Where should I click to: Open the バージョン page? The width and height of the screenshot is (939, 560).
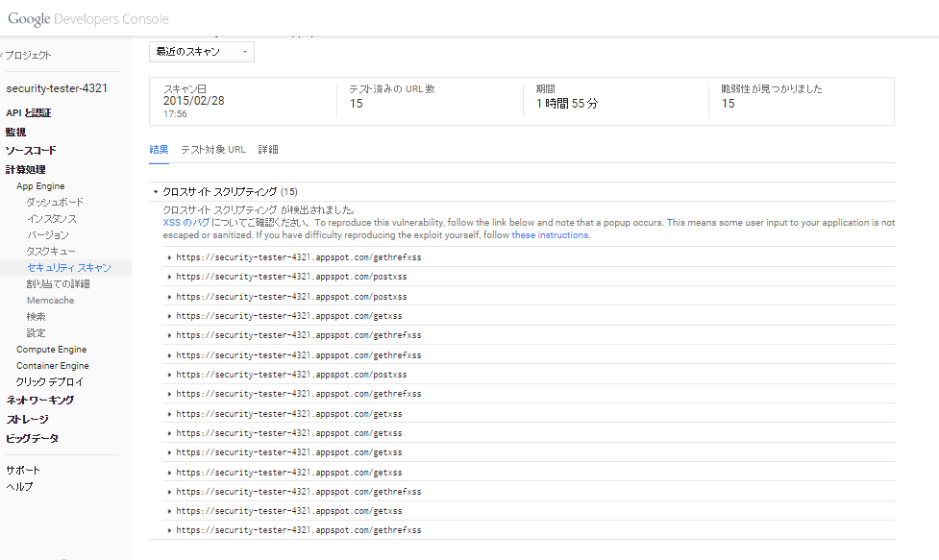[48, 235]
